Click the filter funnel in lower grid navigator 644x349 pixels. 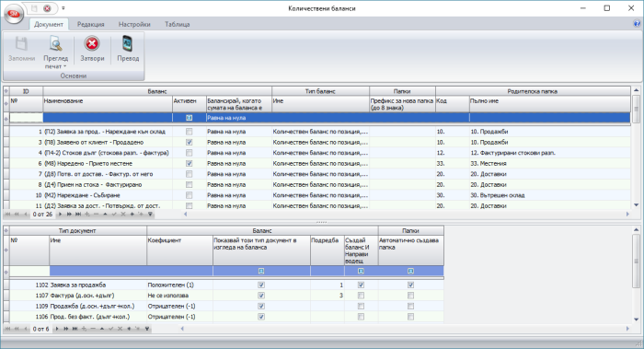coord(147,329)
